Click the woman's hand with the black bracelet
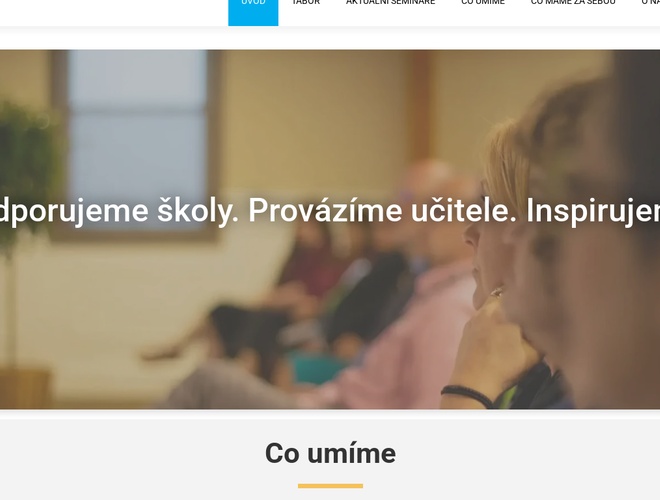Viewport: 660px width, 500px height. (488, 358)
